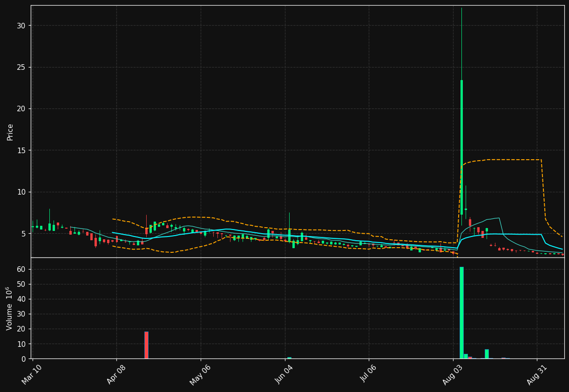This screenshot has height=392, width=569.
Task: Click the volume axis value 0
Action: (x=23, y=359)
